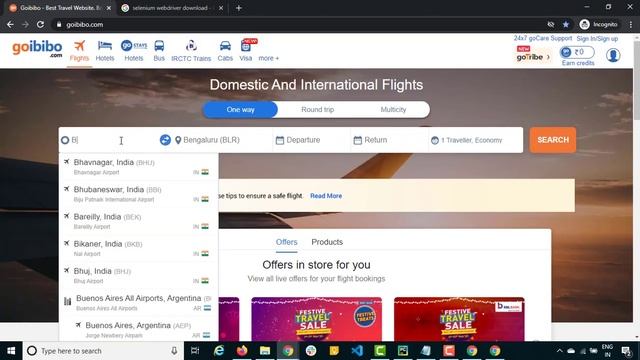Swap origin and destination cities
640x360 pixels.
(x=165, y=140)
